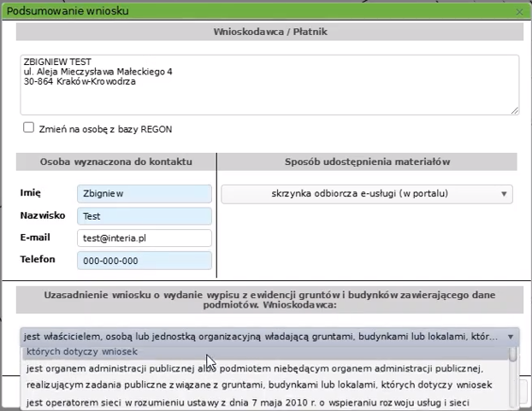Viewport: 532px width, 411px height.
Task: Click the 'Osoba wyznaczona do kontaktu' header
Action: coord(115,161)
